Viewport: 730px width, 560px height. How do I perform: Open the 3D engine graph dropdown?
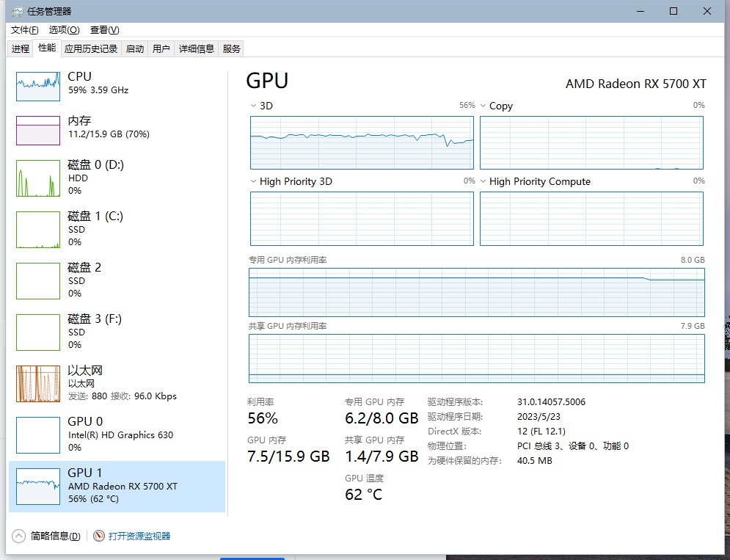[254, 106]
